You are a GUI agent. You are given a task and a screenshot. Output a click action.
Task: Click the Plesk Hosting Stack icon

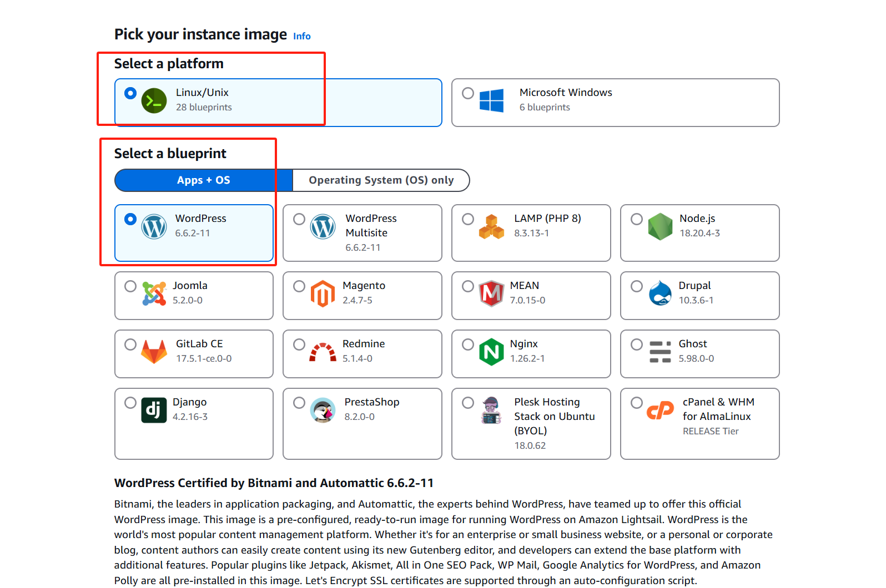point(491,410)
